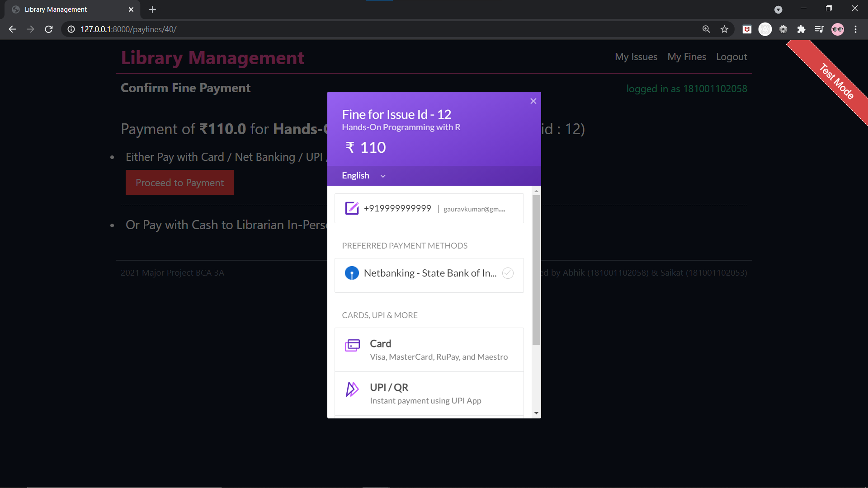Open the My Issues menu item
Image resolution: width=868 pixels, height=488 pixels.
point(636,57)
